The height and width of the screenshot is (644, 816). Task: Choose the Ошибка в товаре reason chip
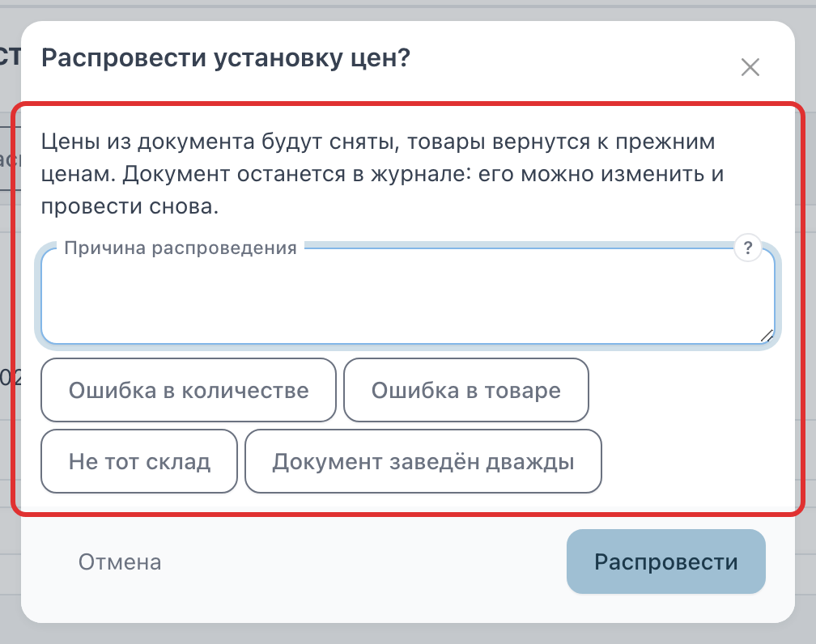[466, 390]
